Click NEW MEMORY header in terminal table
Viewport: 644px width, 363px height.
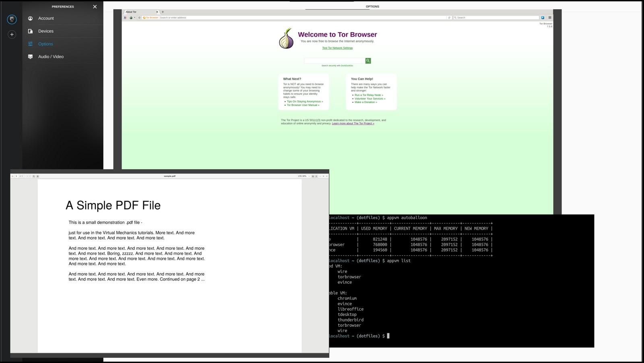click(x=476, y=228)
